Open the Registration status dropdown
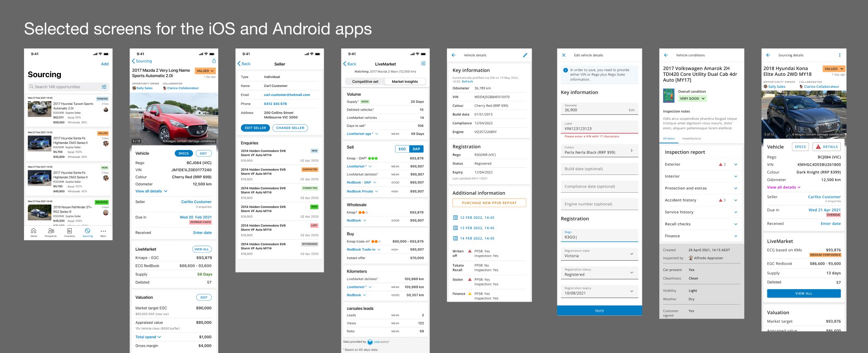The width and height of the screenshot is (868, 353). 599,272
